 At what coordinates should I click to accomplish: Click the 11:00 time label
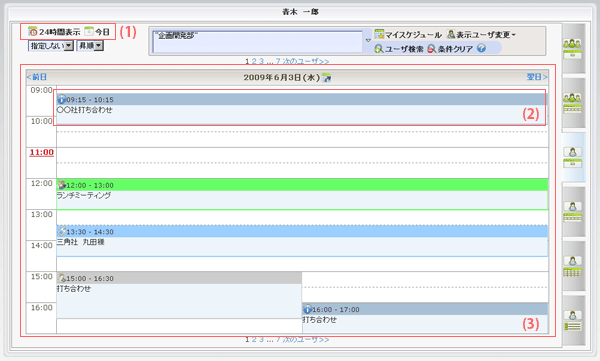click(x=42, y=152)
